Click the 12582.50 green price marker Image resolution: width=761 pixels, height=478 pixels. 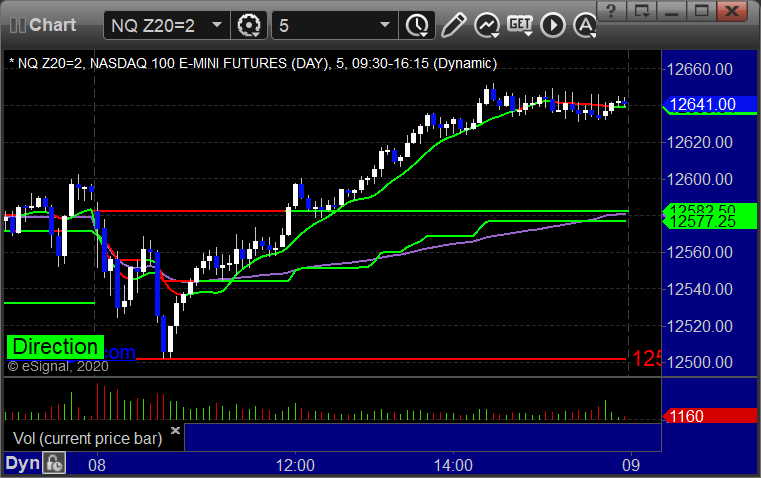click(709, 210)
